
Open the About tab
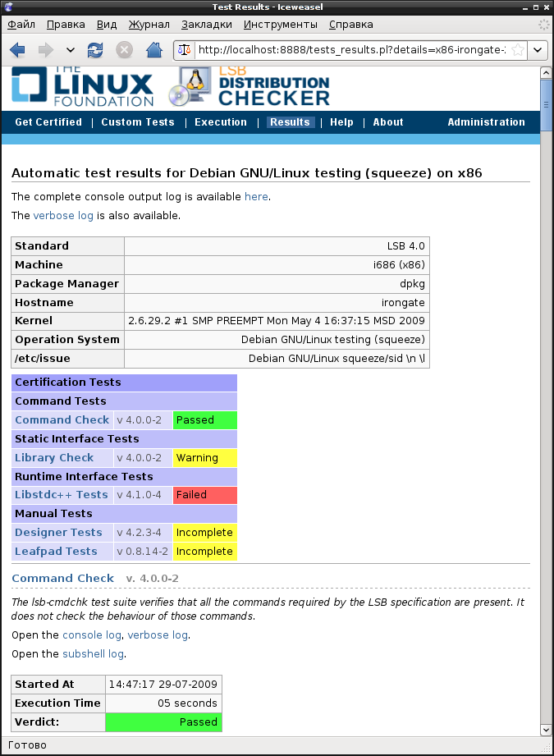388,122
